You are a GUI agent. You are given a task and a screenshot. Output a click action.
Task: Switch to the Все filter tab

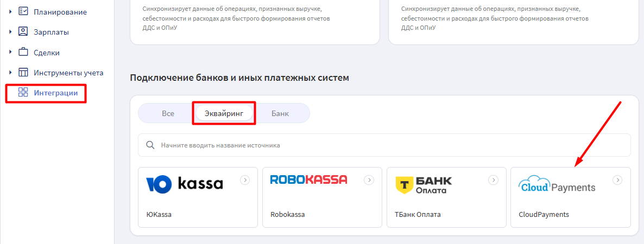tap(168, 113)
